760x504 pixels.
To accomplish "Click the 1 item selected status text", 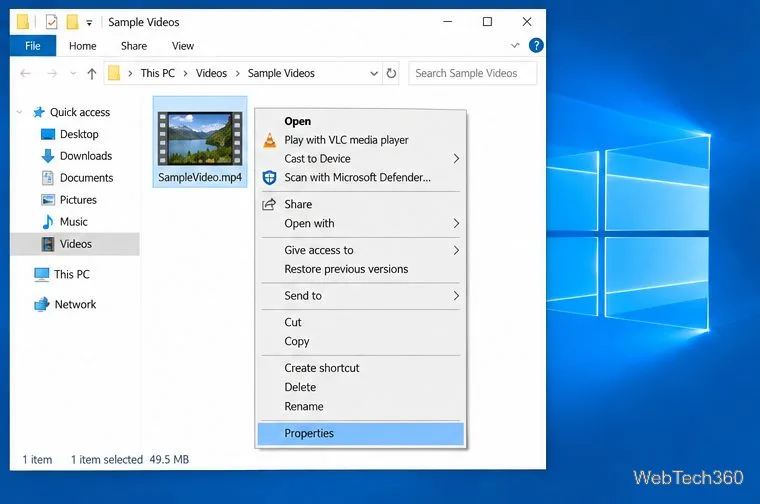I will click(x=107, y=459).
